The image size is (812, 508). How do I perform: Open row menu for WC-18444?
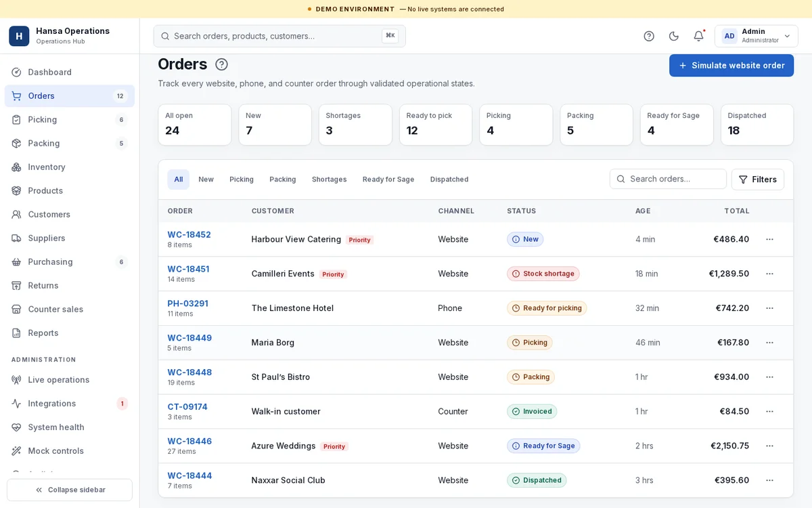(x=769, y=480)
